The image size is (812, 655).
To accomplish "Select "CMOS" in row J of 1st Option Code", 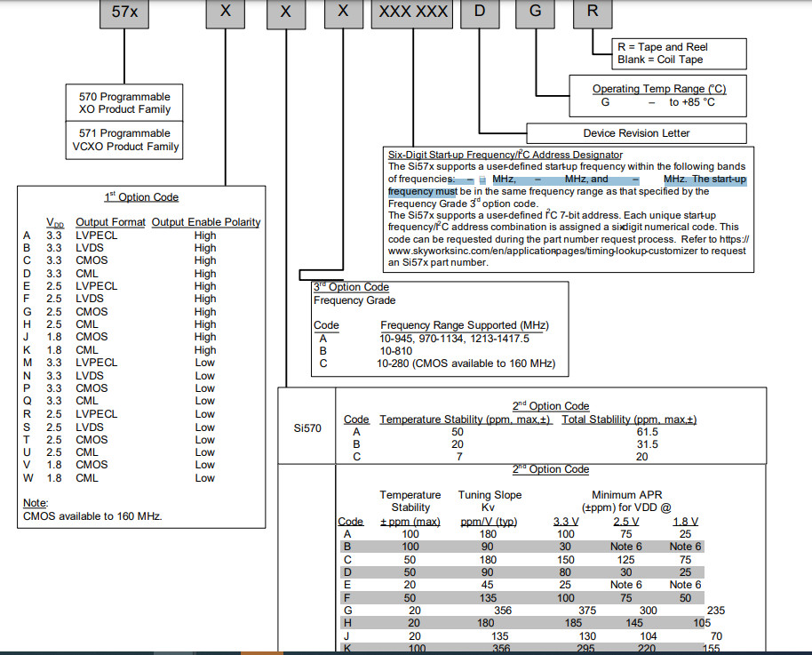I will click(92, 337).
